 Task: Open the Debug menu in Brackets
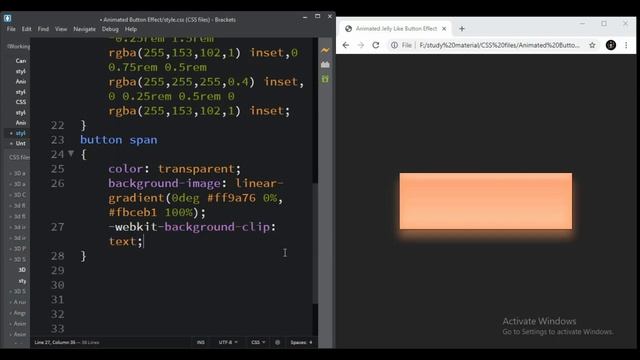point(110,29)
